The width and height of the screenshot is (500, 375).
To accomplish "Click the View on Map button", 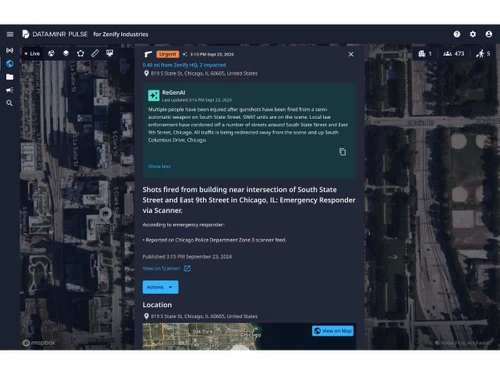I will click(333, 331).
